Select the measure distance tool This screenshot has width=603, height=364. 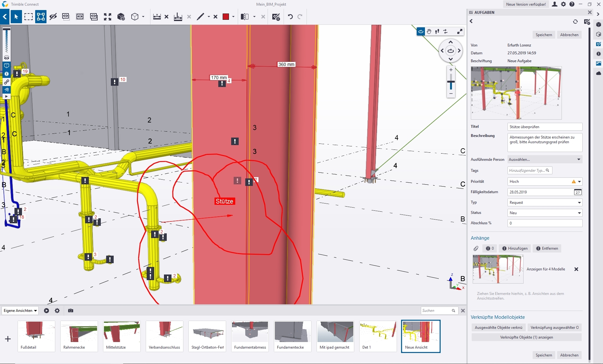pyautogui.click(x=157, y=17)
